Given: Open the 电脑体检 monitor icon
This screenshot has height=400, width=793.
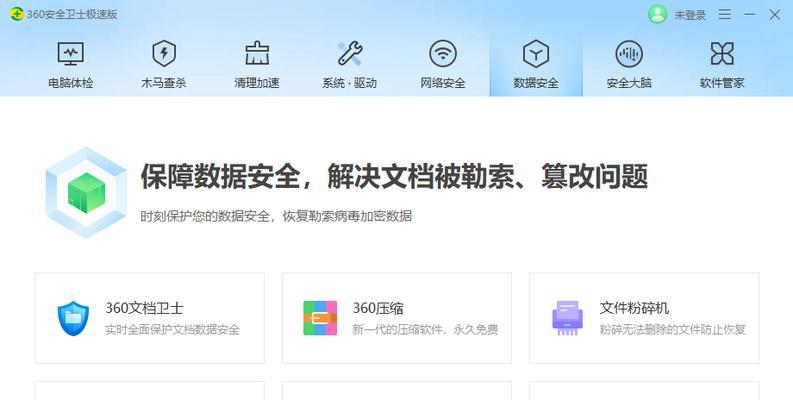Looking at the screenshot, I should (x=71, y=54).
